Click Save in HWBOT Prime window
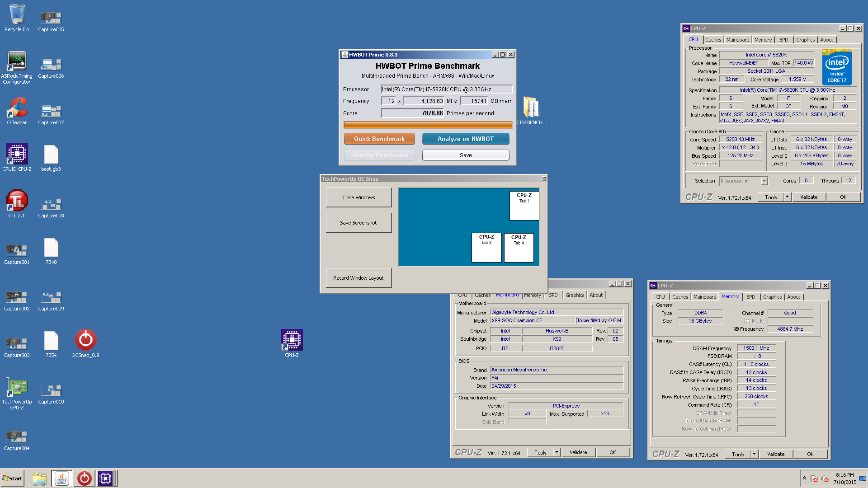The height and width of the screenshot is (488, 868). coord(466,155)
